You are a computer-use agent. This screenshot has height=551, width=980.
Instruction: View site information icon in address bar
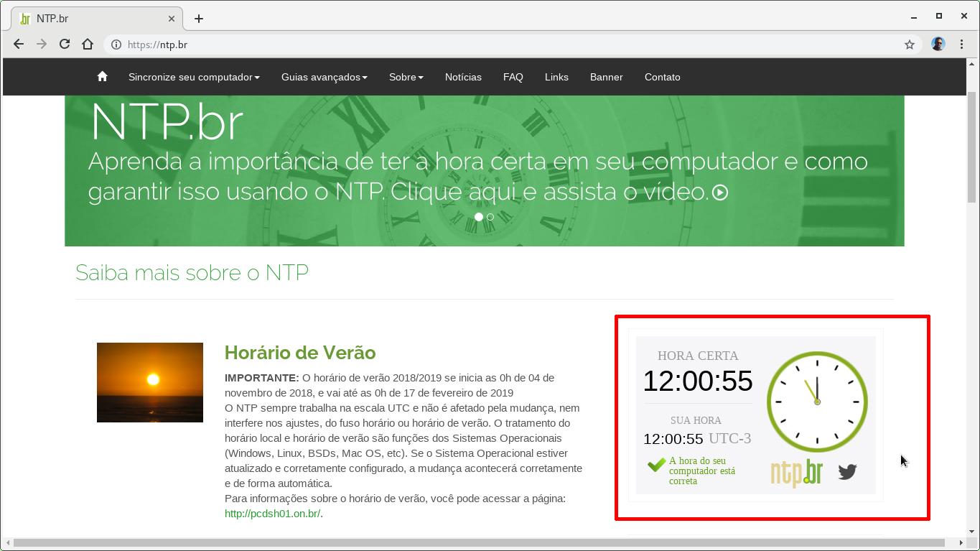pyautogui.click(x=116, y=45)
